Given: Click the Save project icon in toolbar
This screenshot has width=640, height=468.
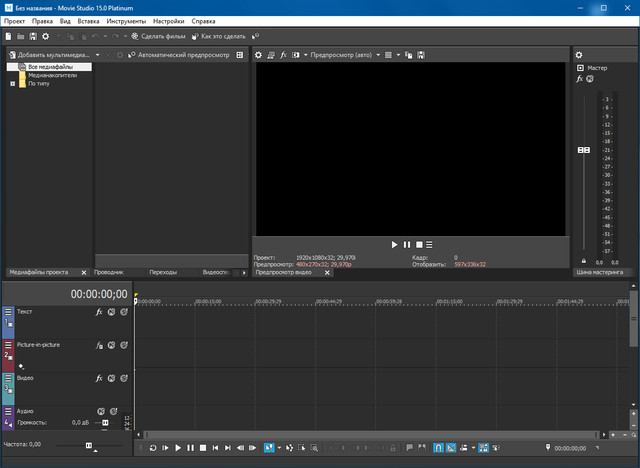Looking at the screenshot, I should click(x=32, y=36).
